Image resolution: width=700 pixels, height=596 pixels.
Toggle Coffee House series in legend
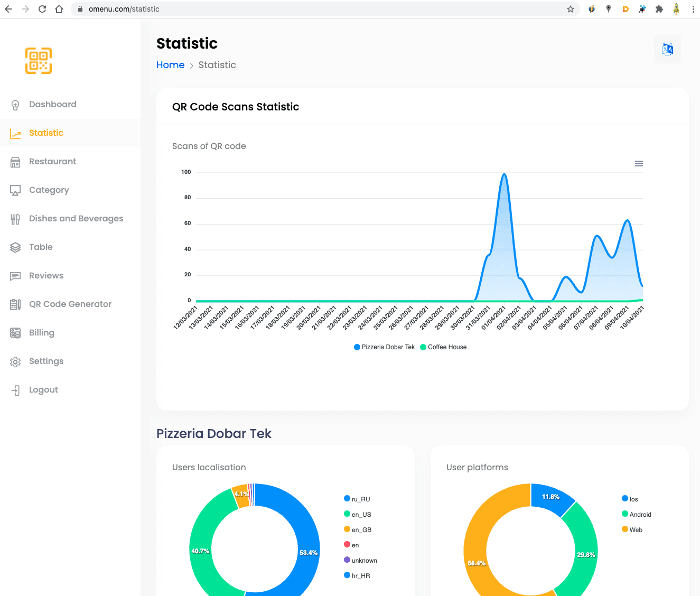444,347
